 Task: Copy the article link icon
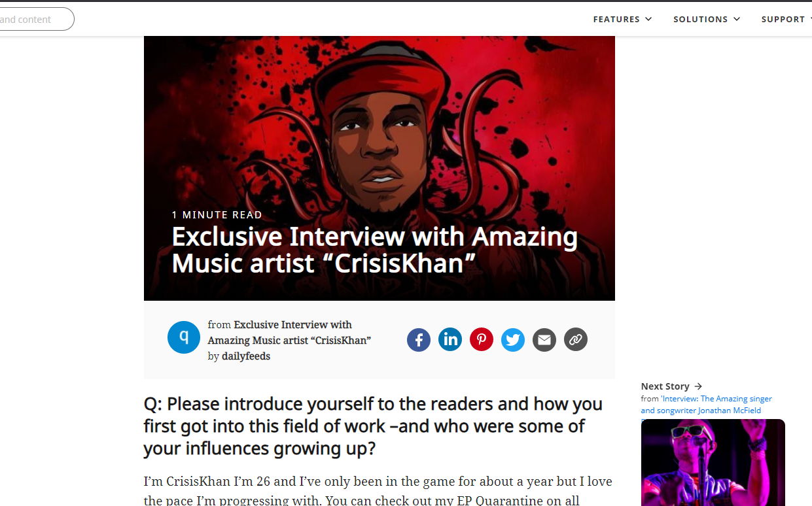576,340
